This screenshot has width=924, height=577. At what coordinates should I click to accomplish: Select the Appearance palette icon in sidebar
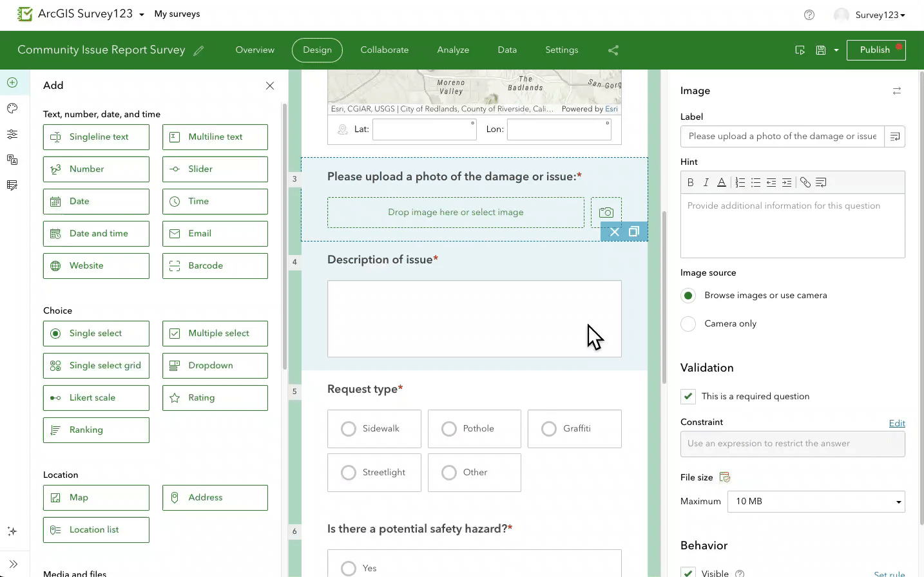coord(12,108)
